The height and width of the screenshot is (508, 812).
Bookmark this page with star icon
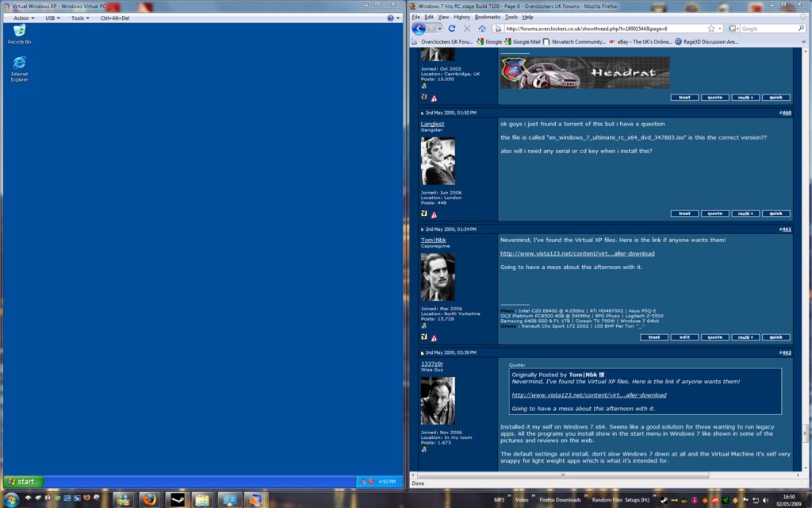[x=711, y=29]
